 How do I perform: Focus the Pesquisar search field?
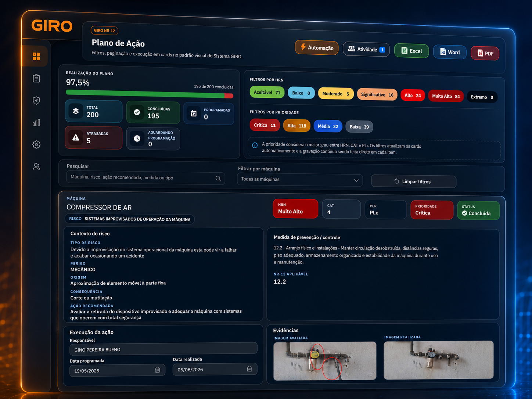coord(145,178)
